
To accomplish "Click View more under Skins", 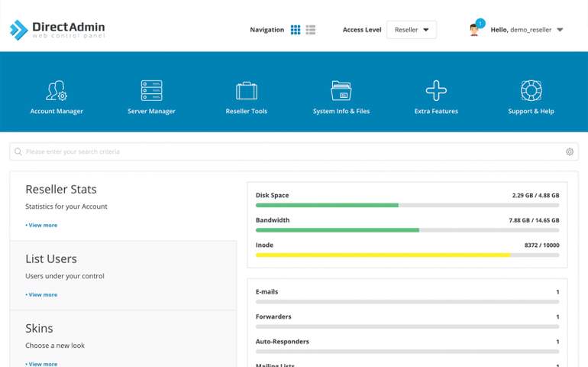I will pyautogui.click(x=41, y=364).
